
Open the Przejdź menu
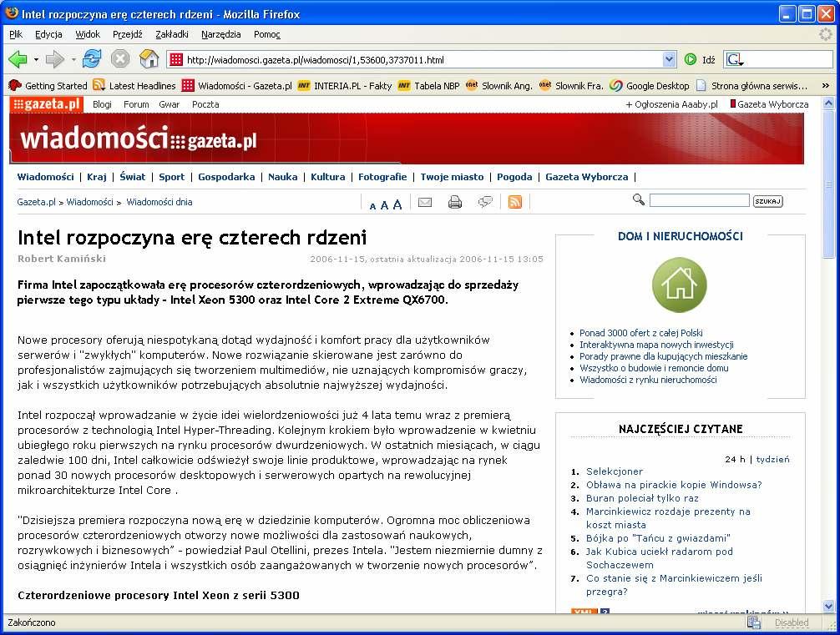[x=128, y=34]
